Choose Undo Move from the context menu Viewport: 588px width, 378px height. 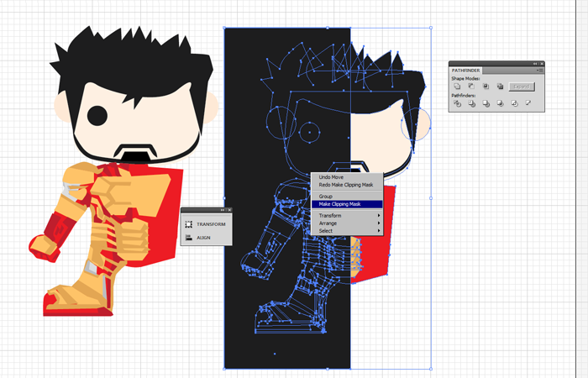[347, 177]
